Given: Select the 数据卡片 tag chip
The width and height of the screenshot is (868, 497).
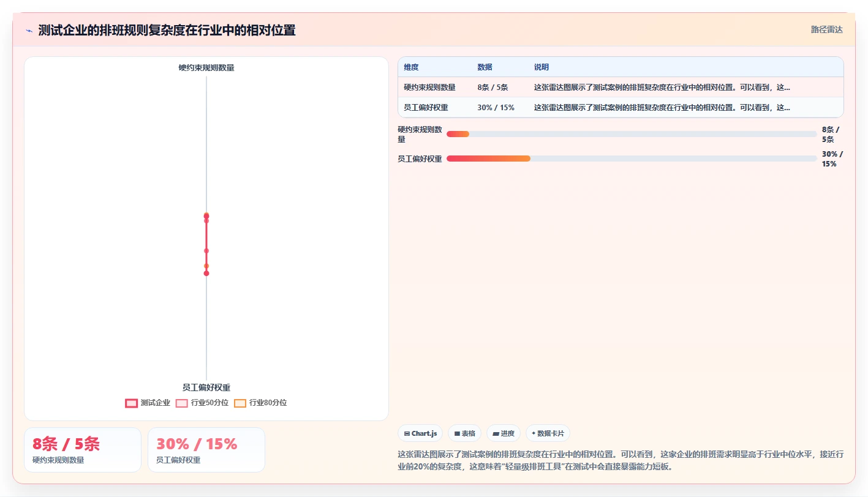Looking at the screenshot, I should 548,433.
